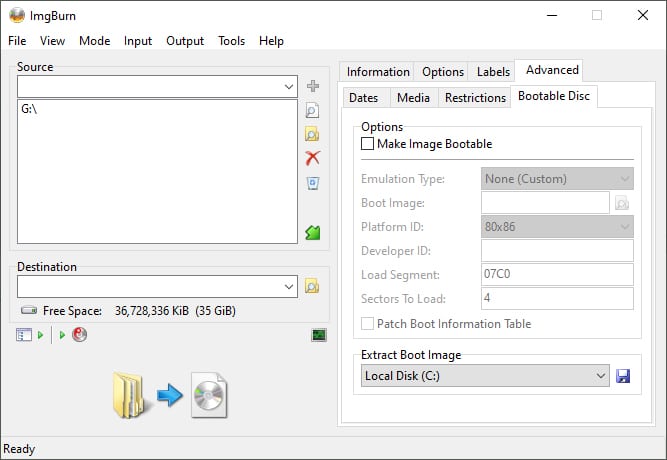Switch to the Media sub-tab

tap(413, 98)
